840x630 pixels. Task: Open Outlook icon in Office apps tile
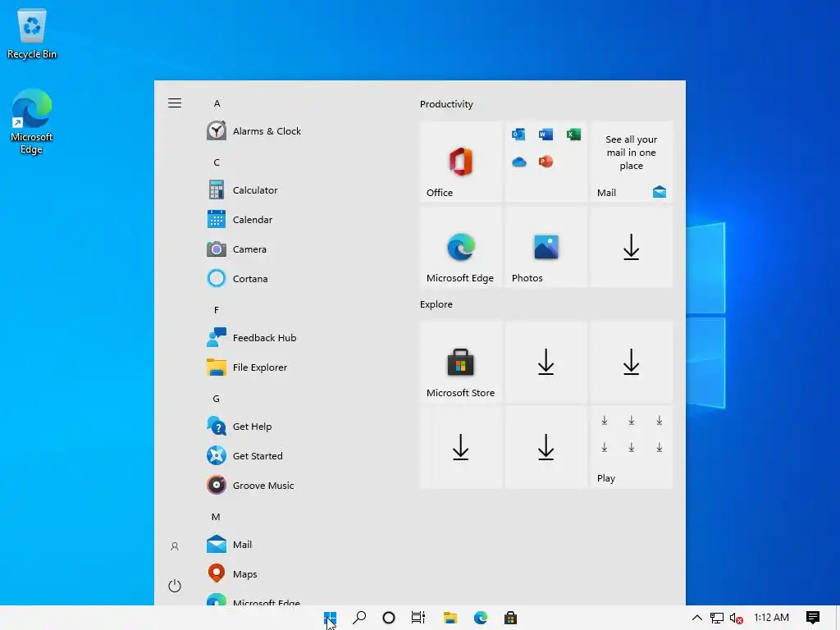[x=518, y=134]
